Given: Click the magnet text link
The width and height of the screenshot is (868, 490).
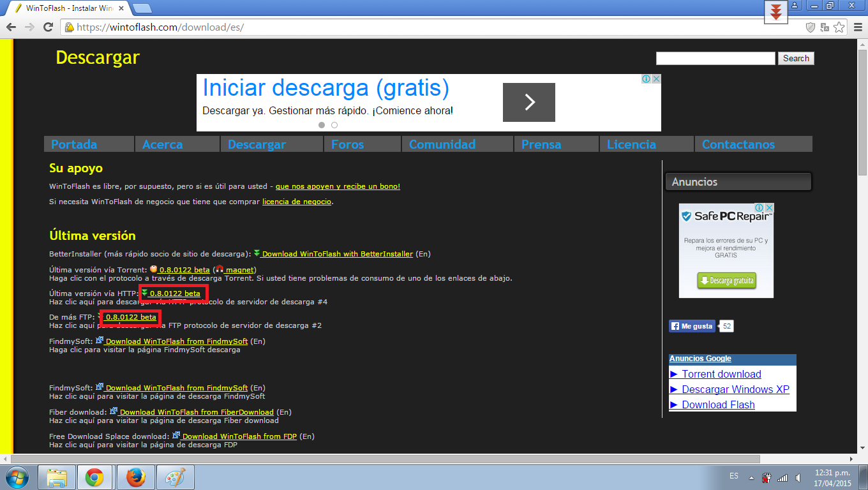Looking at the screenshot, I should 239,270.
